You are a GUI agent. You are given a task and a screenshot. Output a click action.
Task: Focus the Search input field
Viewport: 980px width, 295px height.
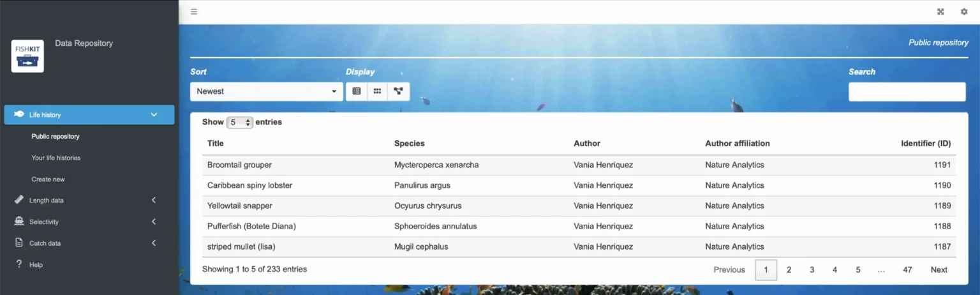click(907, 91)
